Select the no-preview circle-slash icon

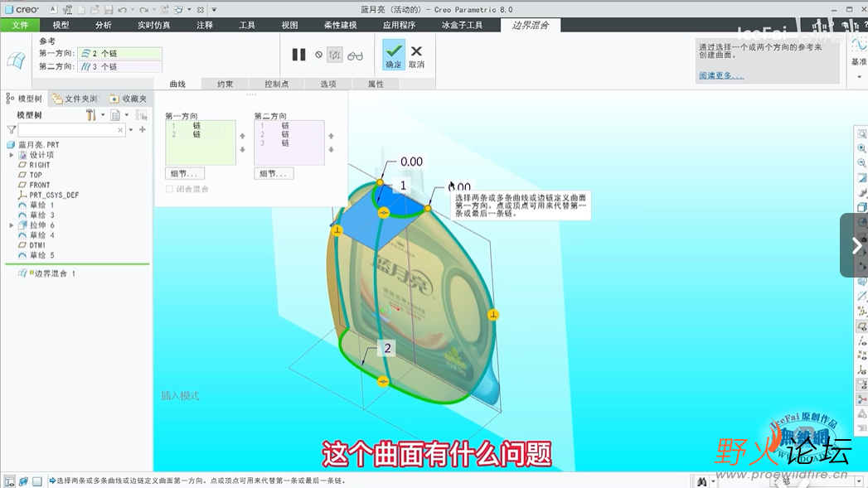[319, 55]
